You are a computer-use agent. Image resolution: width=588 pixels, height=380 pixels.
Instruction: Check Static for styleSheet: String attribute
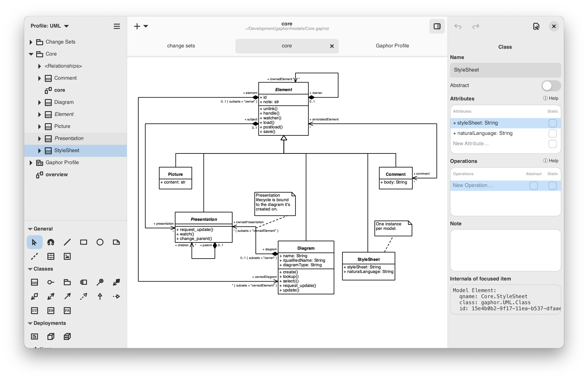coord(552,123)
